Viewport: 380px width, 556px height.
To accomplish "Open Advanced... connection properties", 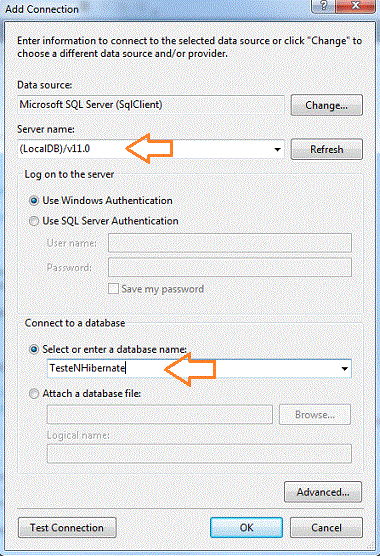I will pos(323,492).
